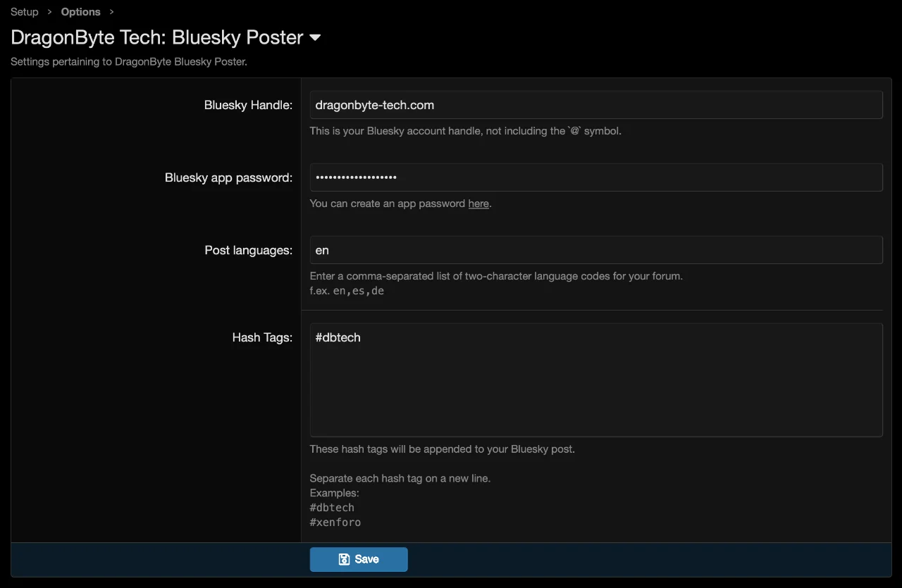This screenshot has height=588, width=902.
Task: Click the breadcrumb chevron after Setup
Action: [x=50, y=12]
